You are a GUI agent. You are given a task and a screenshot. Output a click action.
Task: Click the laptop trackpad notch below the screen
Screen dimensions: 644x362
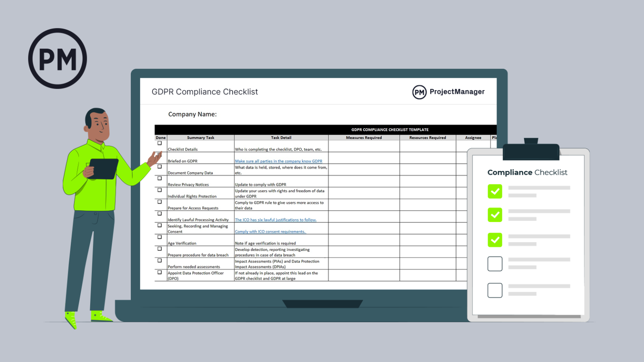[x=322, y=303]
